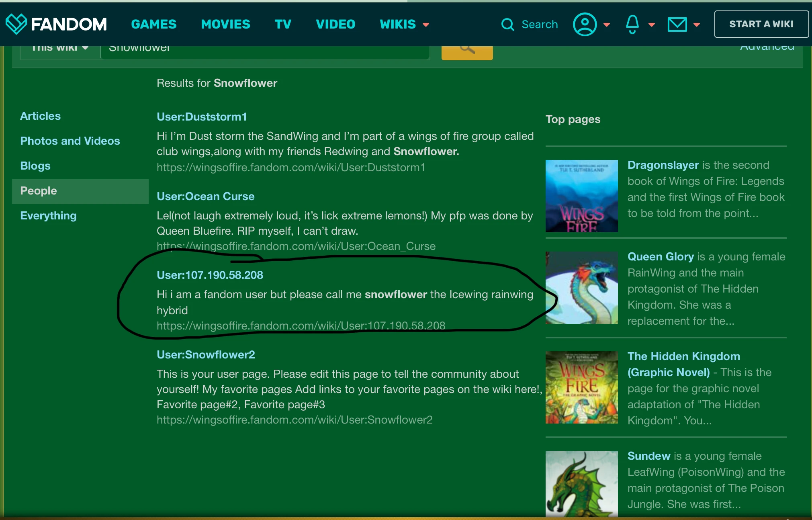The height and width of the screenshot is (520, 812).
Task: Expand the arrow next to bell icon
Action: [x=652, y=25]
